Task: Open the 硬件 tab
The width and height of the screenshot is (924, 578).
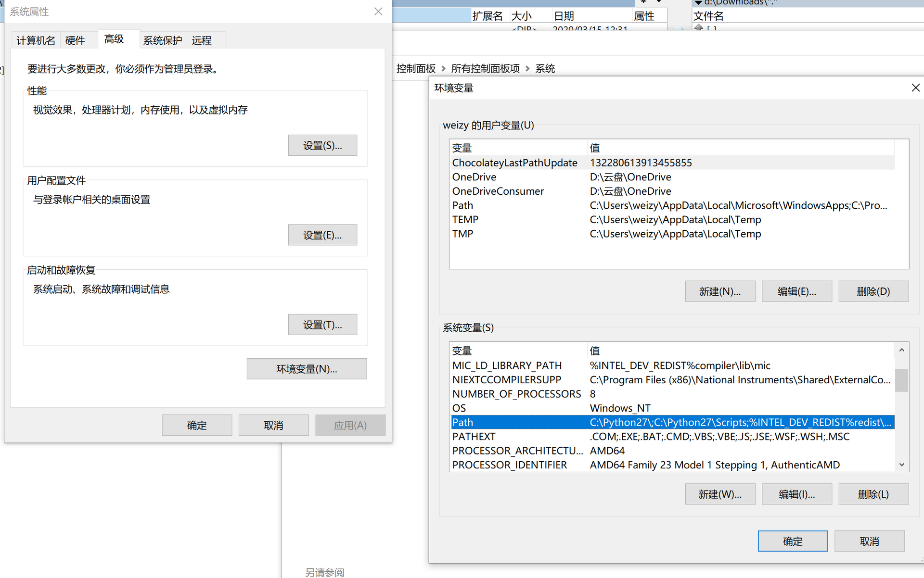Action: pyautogui.click(x=75, y=40)
